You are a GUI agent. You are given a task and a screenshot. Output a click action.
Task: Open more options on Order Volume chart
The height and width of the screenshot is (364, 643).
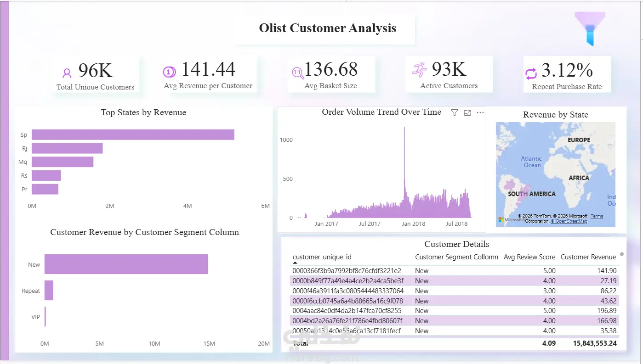coord(480,112)
